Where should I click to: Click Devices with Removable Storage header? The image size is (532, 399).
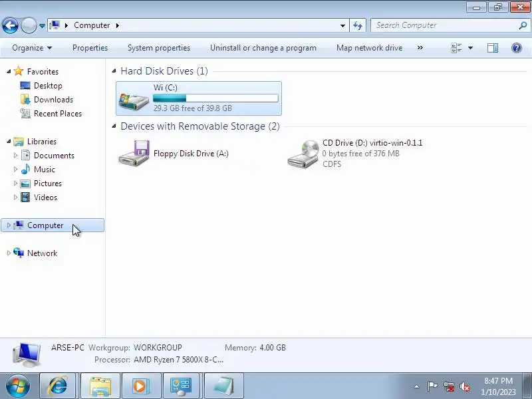(200, 126)
